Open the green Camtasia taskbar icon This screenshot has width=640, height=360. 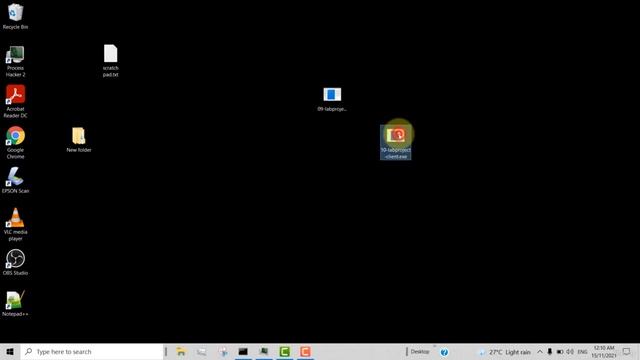click(x=285, y=351)
